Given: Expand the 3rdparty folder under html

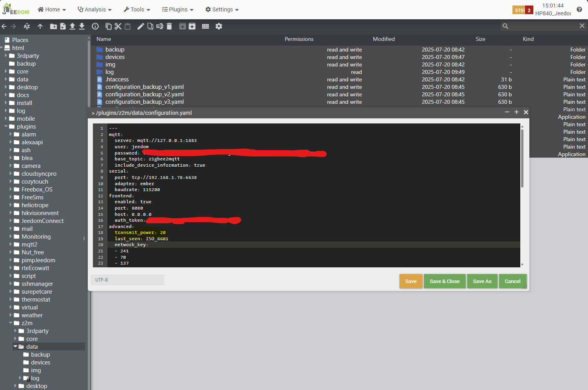Looking at the screenshot, I should [x=6, y=56].
